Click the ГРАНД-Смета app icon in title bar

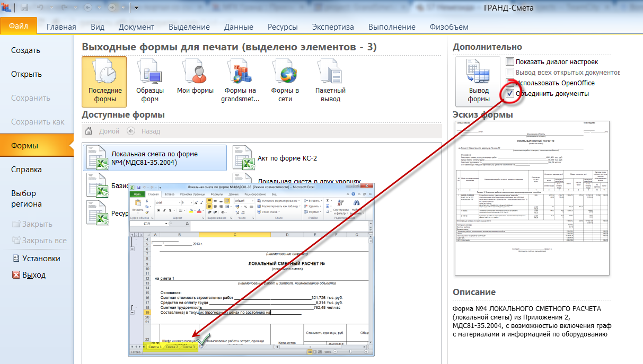pyautogui.click(x=7, y=7)
